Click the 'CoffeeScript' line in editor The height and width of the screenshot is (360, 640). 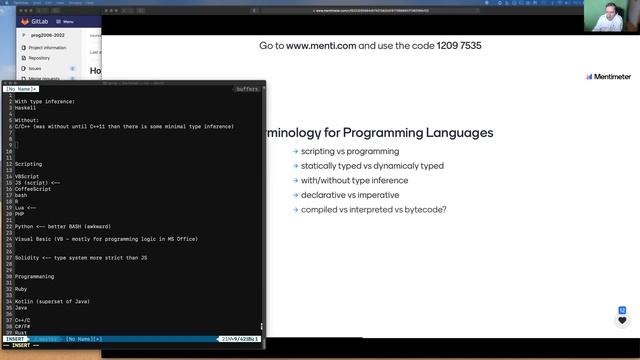pos(33,189)
